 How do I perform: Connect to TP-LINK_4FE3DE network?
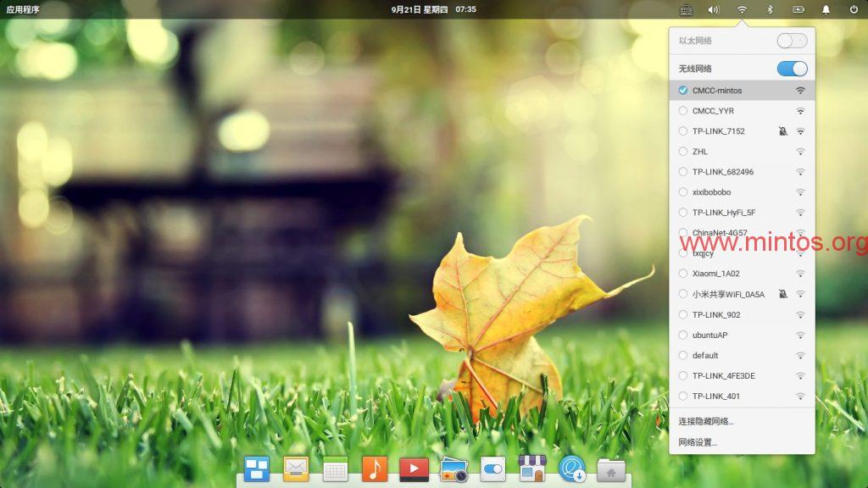click(x=742, y=375)
